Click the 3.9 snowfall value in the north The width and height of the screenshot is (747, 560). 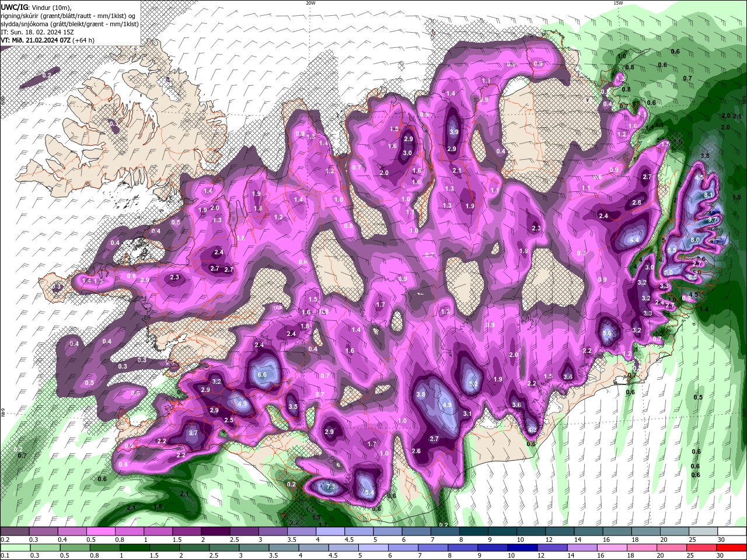[x=454, y=132]
